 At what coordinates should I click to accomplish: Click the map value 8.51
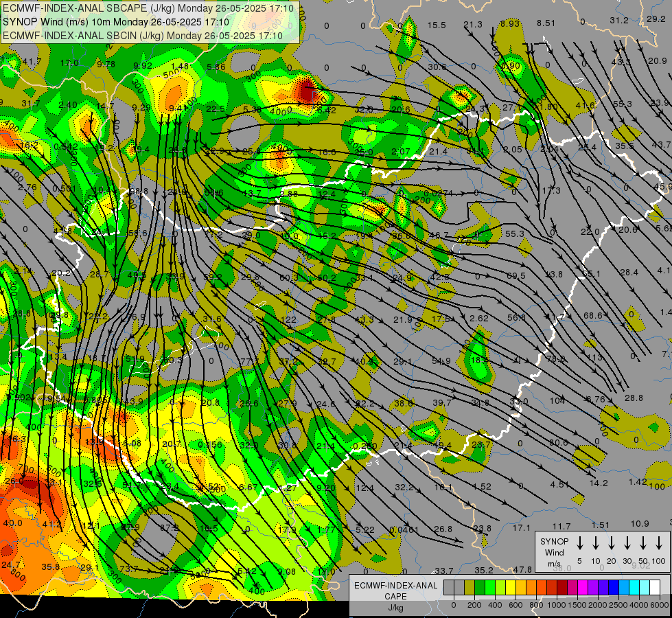point(546,23)
